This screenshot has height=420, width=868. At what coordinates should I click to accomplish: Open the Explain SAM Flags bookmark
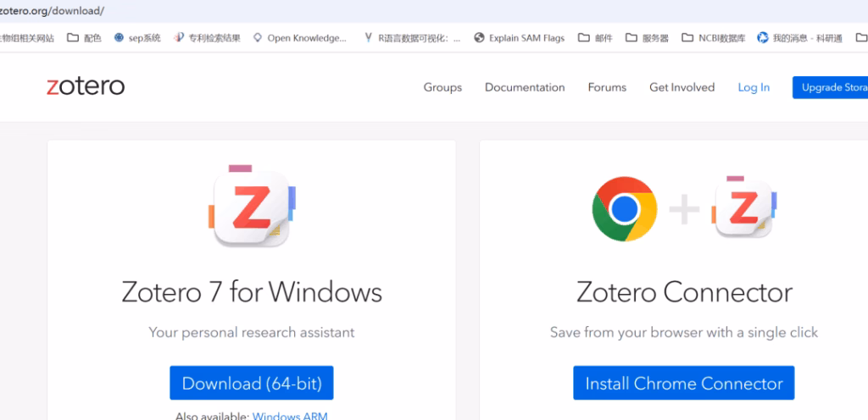click(x=519, y=38)
